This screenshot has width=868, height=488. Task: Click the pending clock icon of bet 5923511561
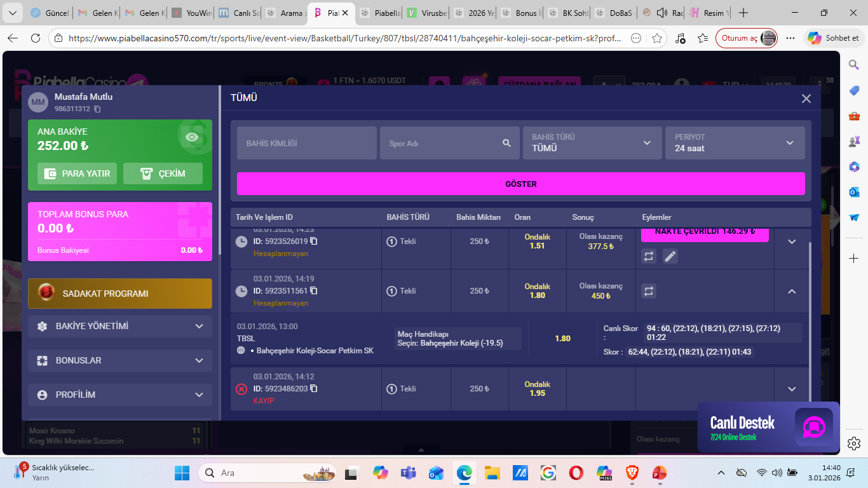pos(241,291)
